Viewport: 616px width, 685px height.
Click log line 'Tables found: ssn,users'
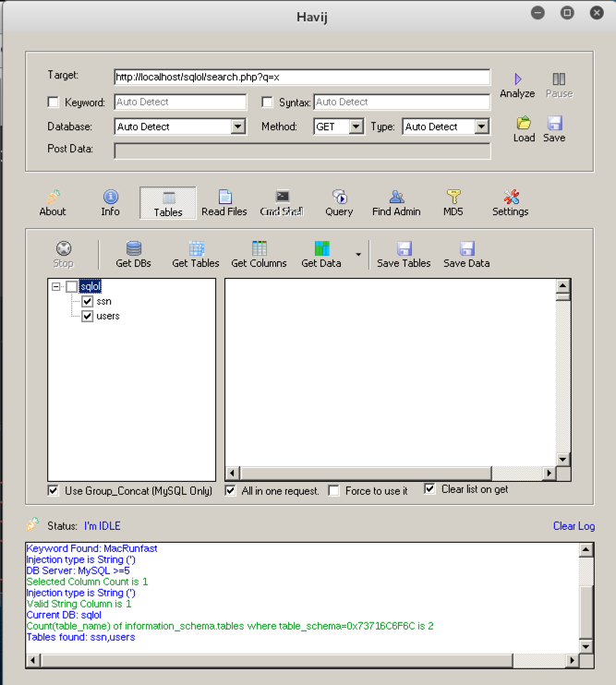click(81, 637)
